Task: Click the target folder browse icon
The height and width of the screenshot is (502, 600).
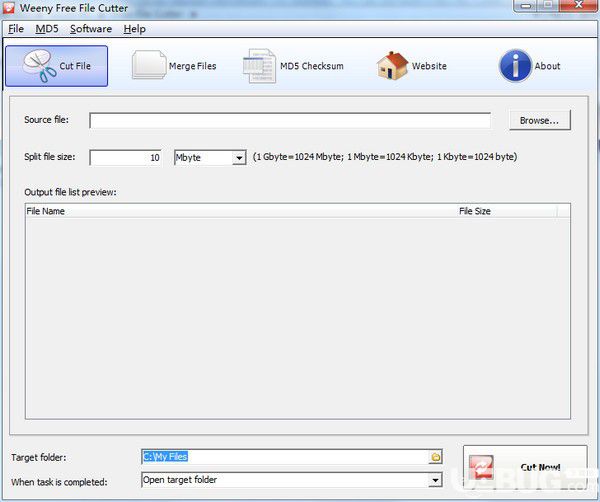Action: [x=435, y=457]
